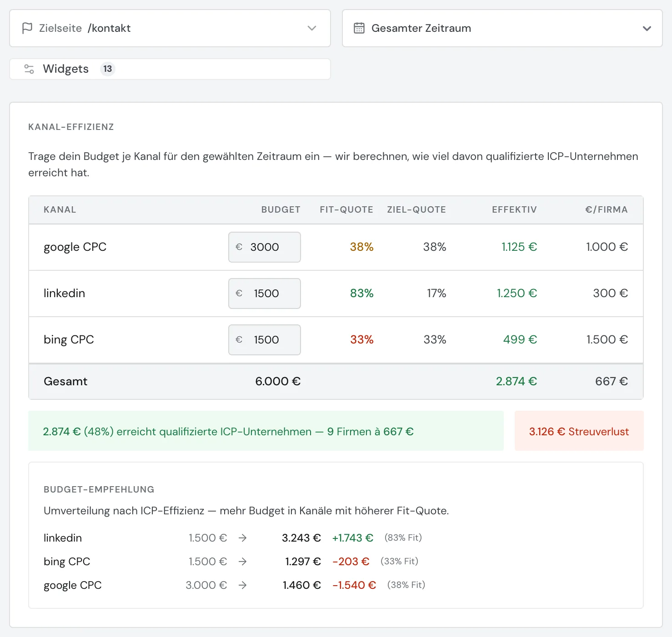Click the -203 € bing CPC budget change

tap(351, 562)
